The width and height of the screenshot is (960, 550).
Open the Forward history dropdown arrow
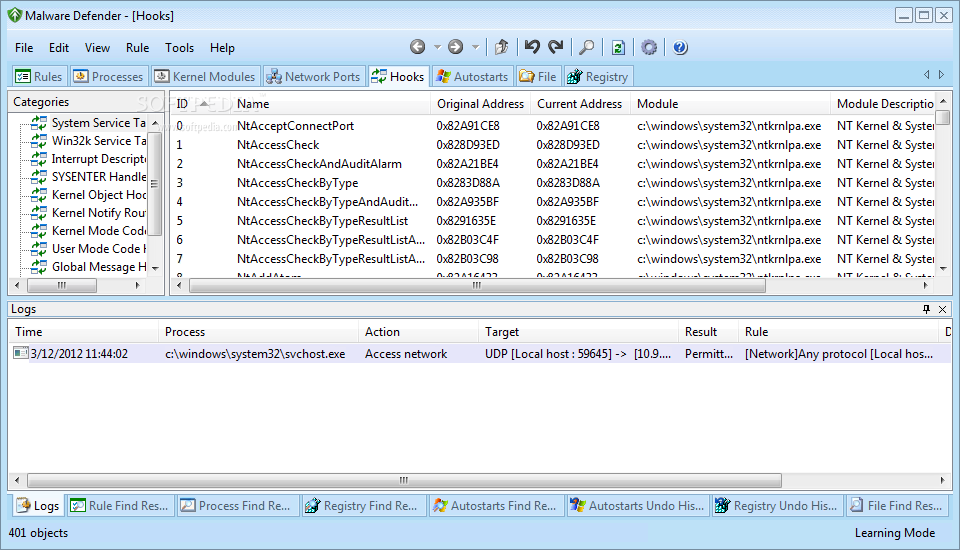coord(475,47)
